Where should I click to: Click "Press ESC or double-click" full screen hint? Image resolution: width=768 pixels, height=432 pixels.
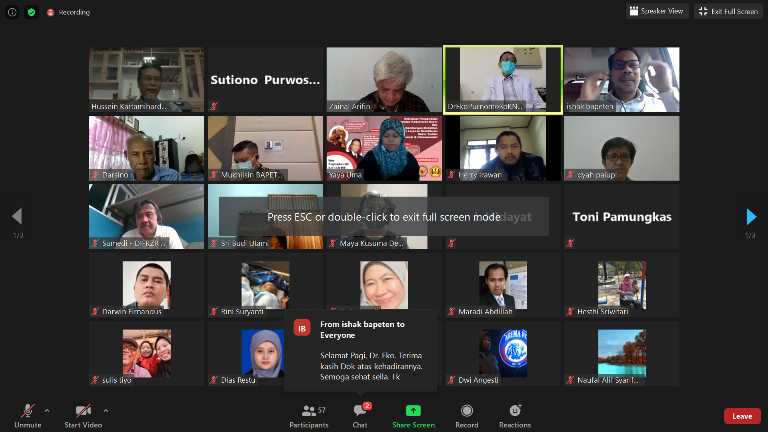point(384,216)
